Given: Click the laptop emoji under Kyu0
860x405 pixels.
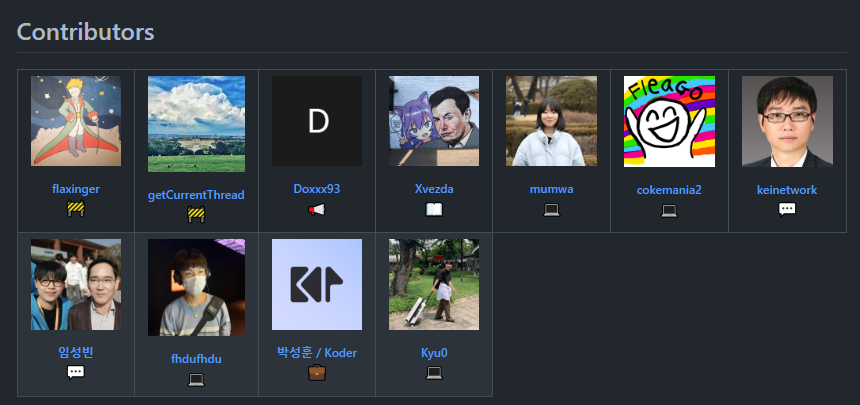Looking at the screenshot, I should 434,373.
